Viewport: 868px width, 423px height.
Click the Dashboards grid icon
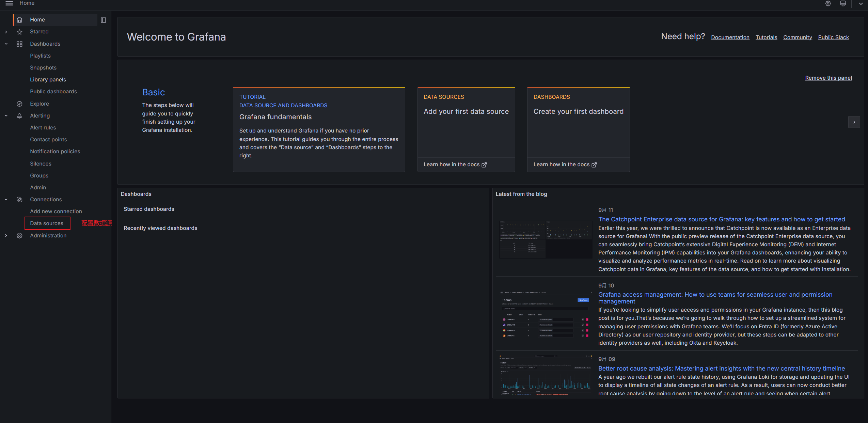coord(20,44)
